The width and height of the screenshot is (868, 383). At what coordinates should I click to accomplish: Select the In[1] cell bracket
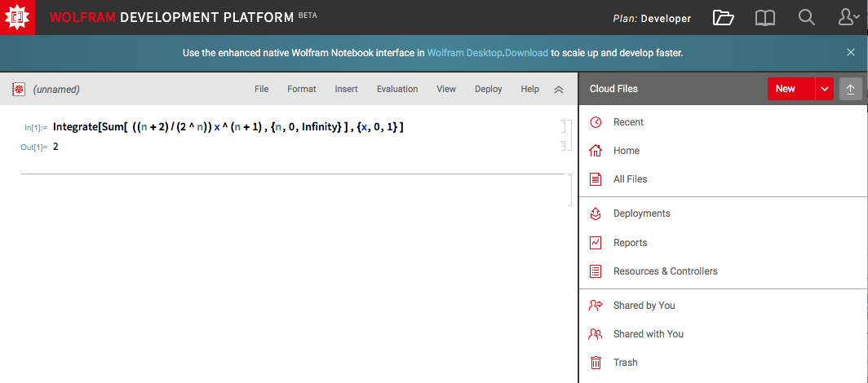coord(564,126)
